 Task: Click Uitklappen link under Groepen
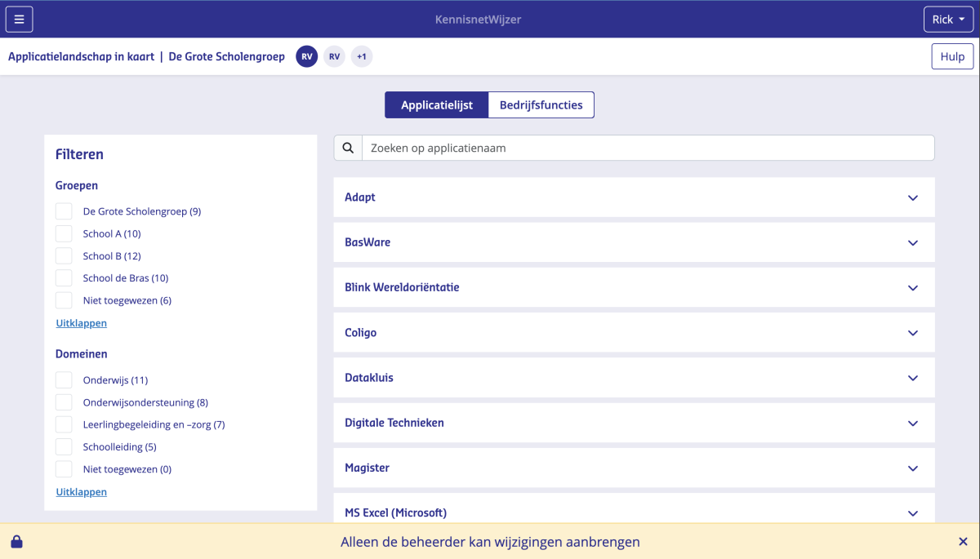click(x=82, y=323)
